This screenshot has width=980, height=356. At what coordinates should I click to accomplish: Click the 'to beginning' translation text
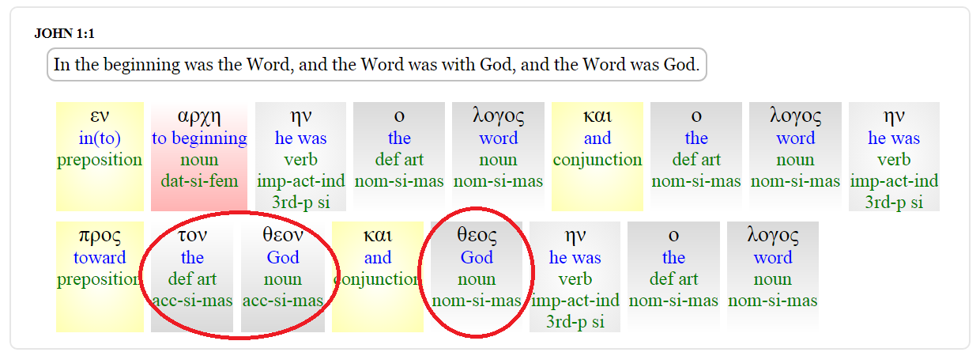click(x=199, y=138)
